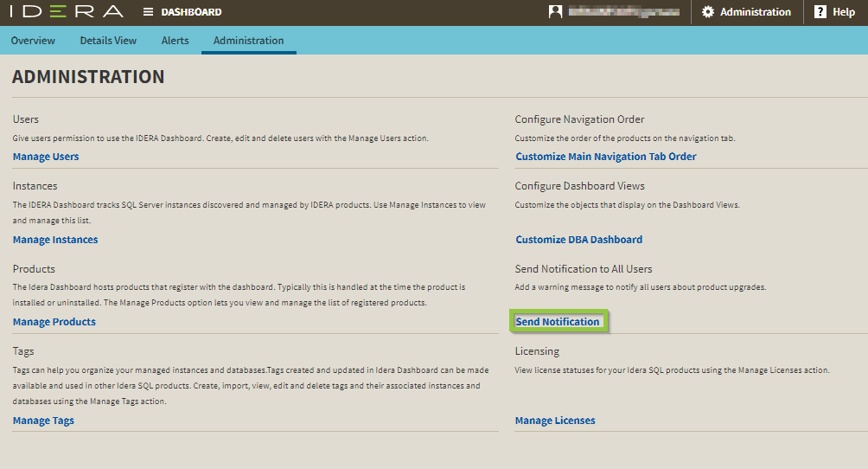Click the Customize DBA Dashboard link
868x469 pixels.
[x=579, y=240]
